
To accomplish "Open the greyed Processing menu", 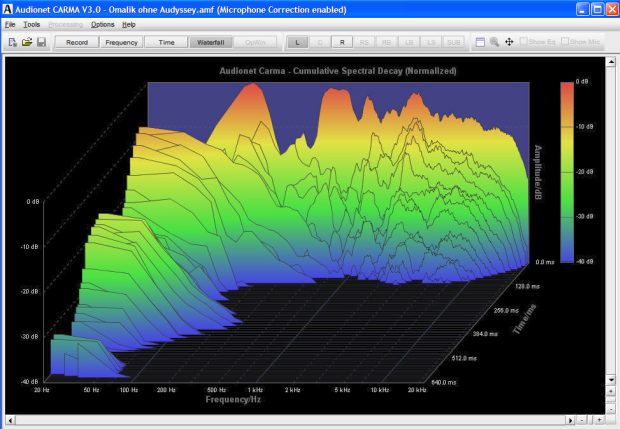I will (65, 25).
